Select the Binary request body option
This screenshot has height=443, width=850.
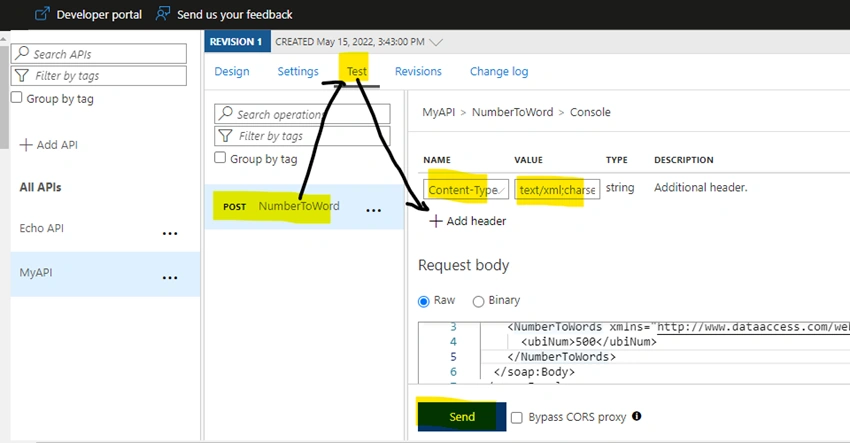478,301
